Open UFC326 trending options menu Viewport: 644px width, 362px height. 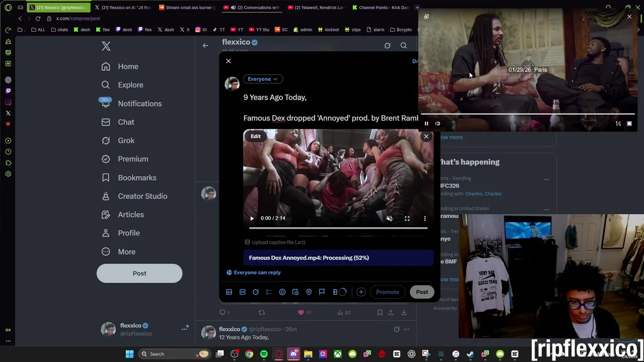(547, 179)
